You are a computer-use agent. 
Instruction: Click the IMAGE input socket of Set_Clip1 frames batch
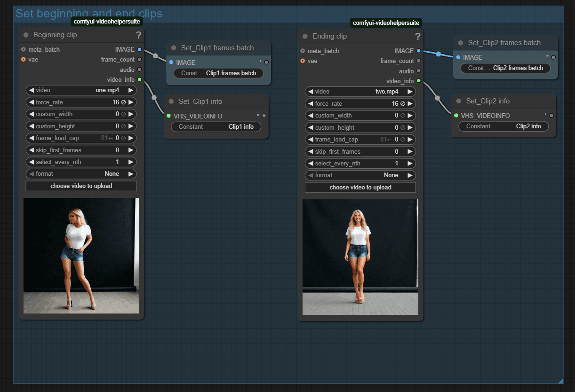[x=171, y=62]
